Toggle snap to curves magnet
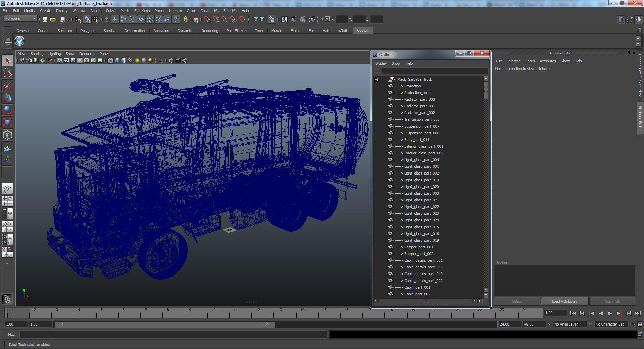This screenshot has height=349, width=644. coord(216,19)
